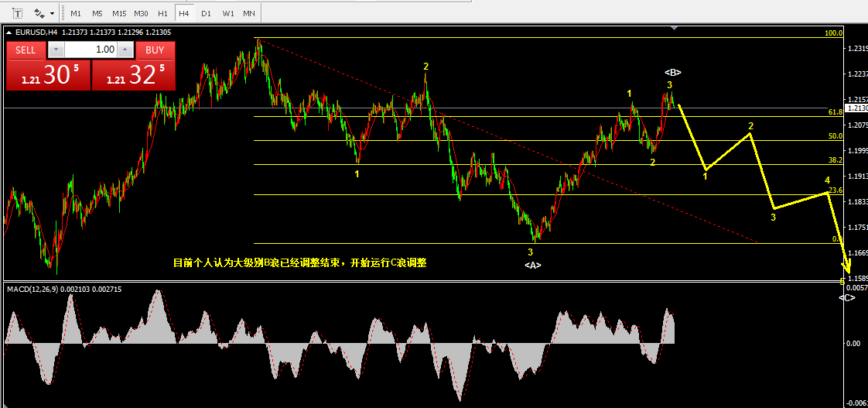The image size is (868, 408).
Task: Click the chart shift marker triangle at top
Action: click(674, 27)
